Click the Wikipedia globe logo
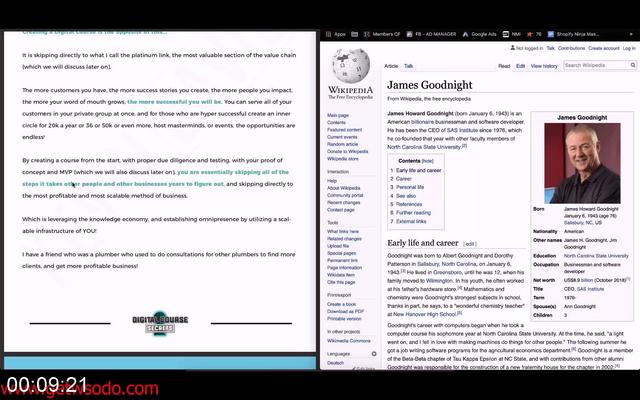The width and height of the screenshot is (640, 400). coord(351,65)
